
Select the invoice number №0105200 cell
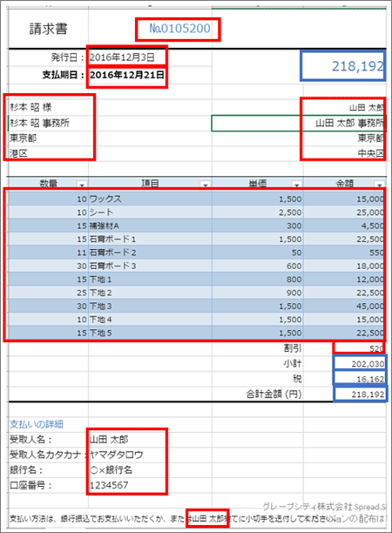pos(179,30)
